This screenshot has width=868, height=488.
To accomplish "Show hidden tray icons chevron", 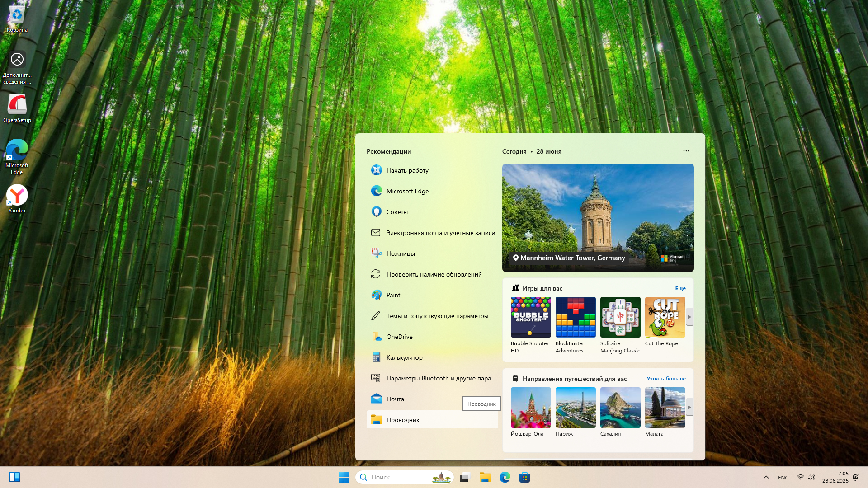I will click(x=766, y=477).
